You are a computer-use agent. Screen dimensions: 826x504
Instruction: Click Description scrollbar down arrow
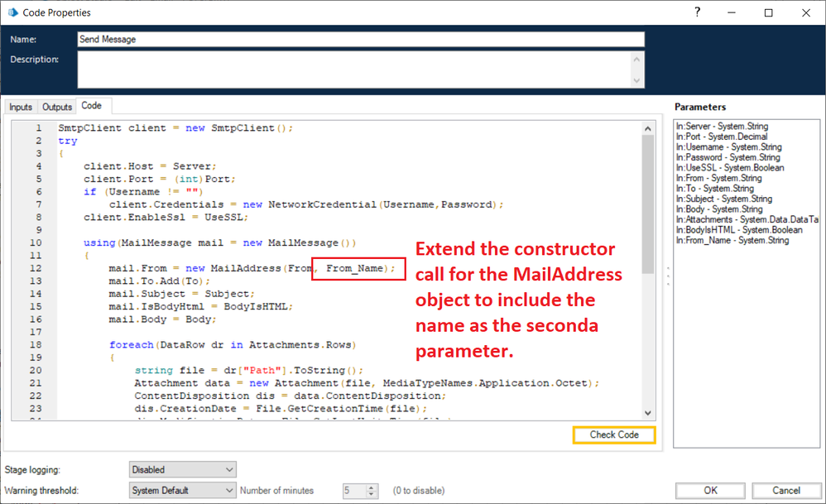pos(637,80)
